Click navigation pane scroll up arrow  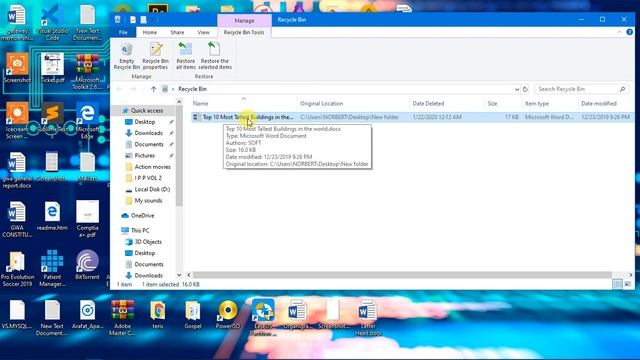(179, 102)
